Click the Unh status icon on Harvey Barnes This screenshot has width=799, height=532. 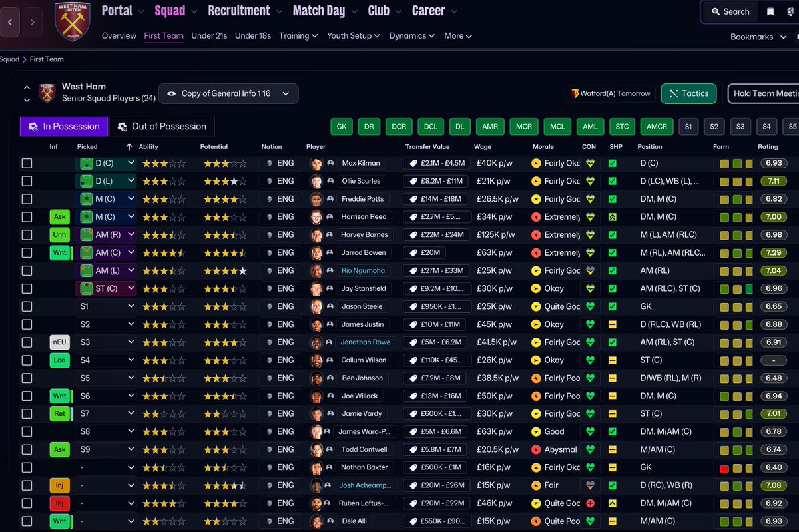60,234
